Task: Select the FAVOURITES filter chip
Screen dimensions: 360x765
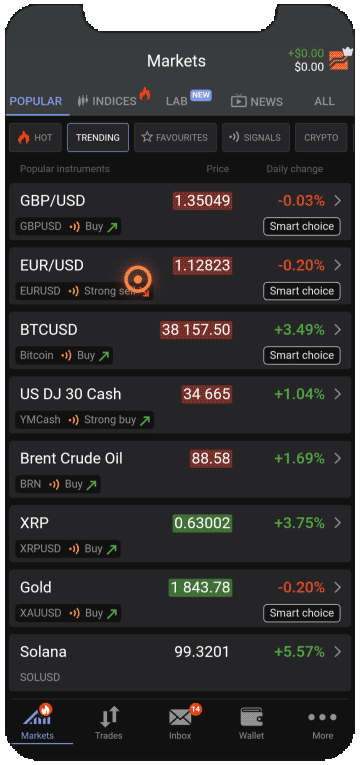Action: (x=175, y=138)
